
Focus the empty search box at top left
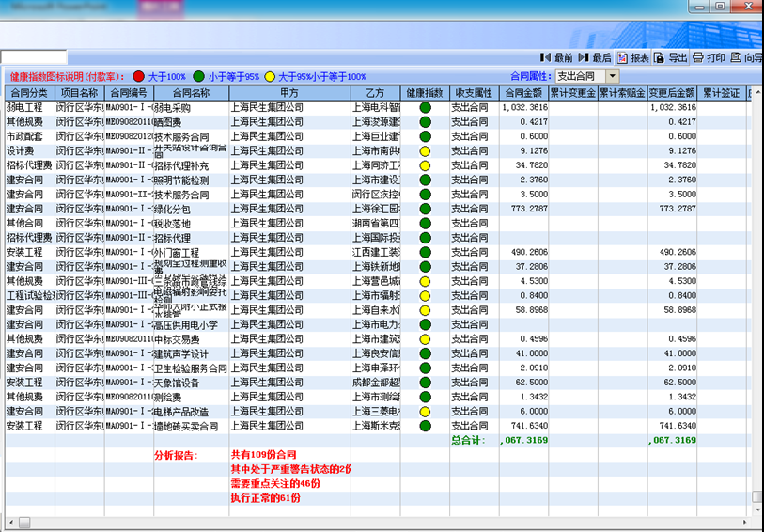(34, 58)
